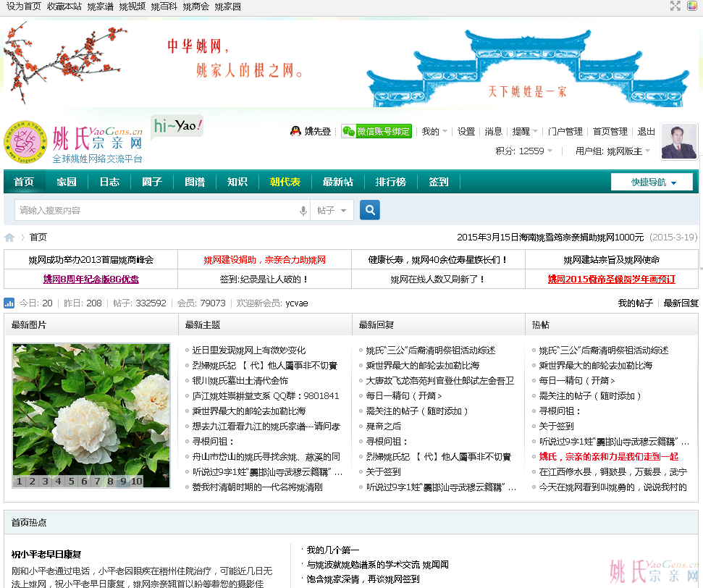The height and width of the screenshot is (588, 703).
Task: Click the fullscreen expand icon at top right
Action: coord(675,6)
